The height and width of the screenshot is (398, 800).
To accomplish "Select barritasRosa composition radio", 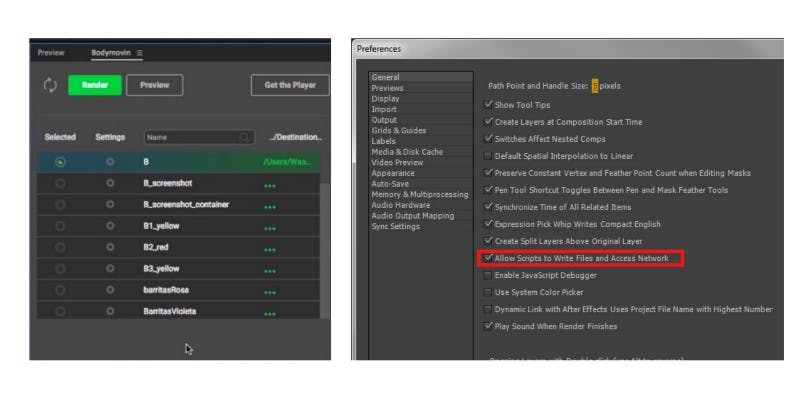I will click(60, 290).
